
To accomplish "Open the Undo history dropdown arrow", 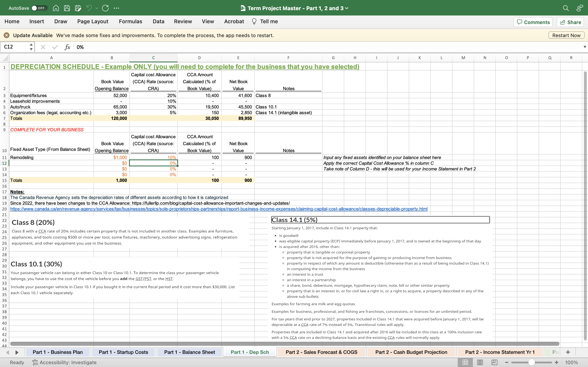I will (97, 8).
